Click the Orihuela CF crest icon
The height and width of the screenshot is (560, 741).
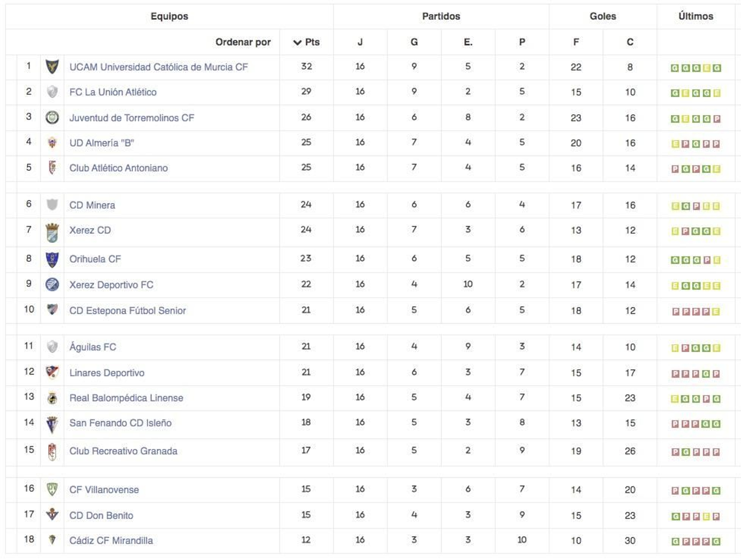tap(52, 259)
